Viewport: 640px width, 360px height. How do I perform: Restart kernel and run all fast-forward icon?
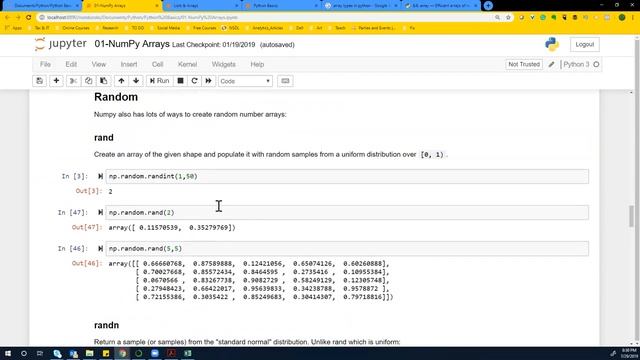coord(209,81)
